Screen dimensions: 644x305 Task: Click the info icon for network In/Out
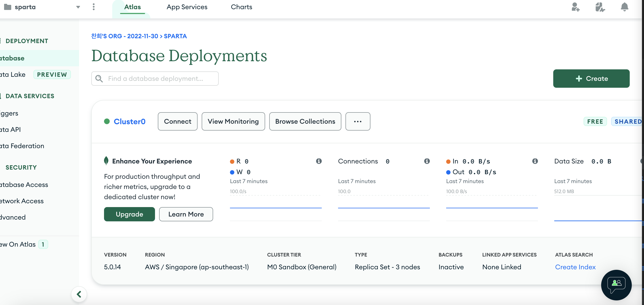pos(535,161)
